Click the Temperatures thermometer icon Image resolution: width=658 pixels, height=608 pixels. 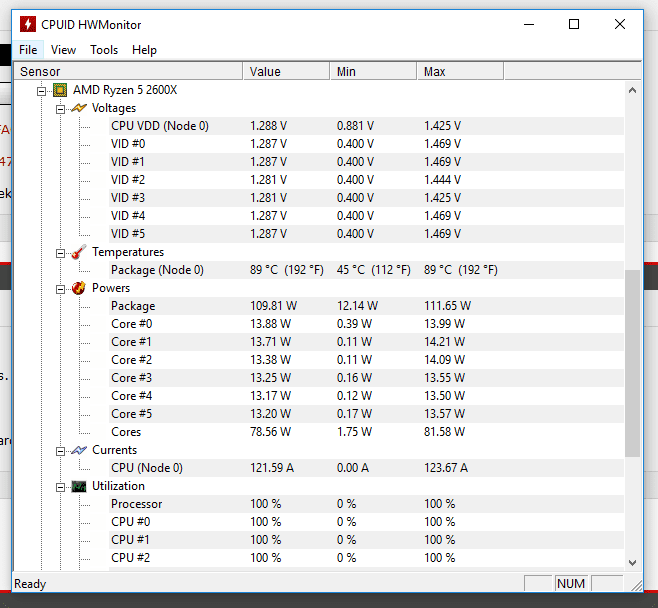click(x=78, y=252)
